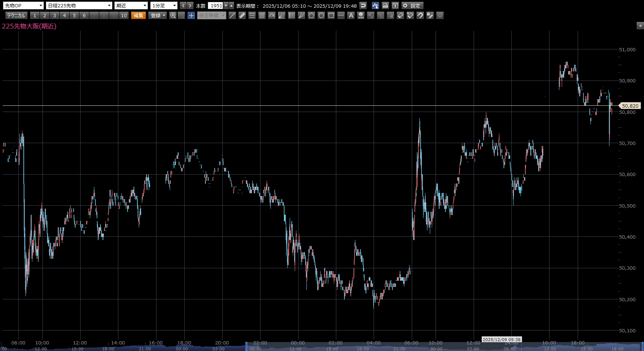Select technical preset number 10
The image size is (644, 351).
[124, 15]
